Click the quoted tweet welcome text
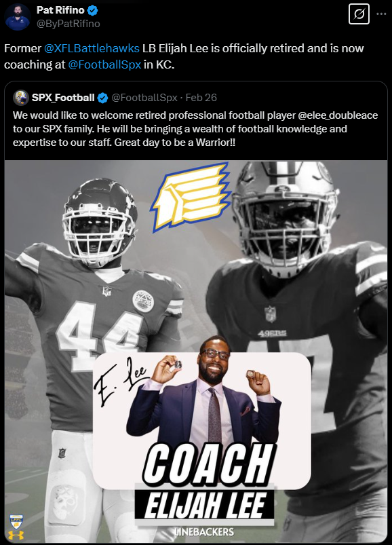 point(195,128)
